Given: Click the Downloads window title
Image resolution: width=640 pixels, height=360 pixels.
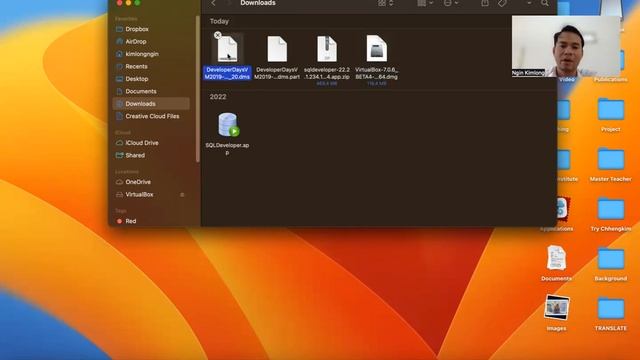Looking at the screenshot, I should point(258,3).
